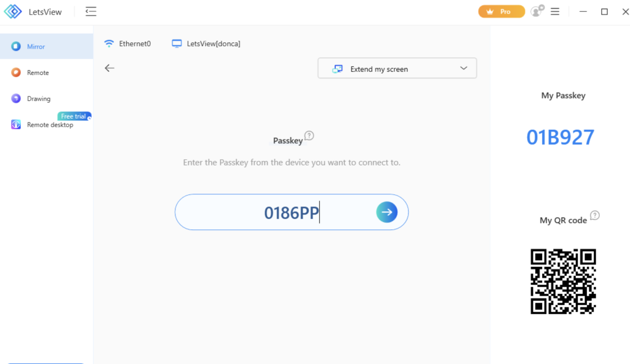Open the hamburger settings menu

tap(555, 12)
